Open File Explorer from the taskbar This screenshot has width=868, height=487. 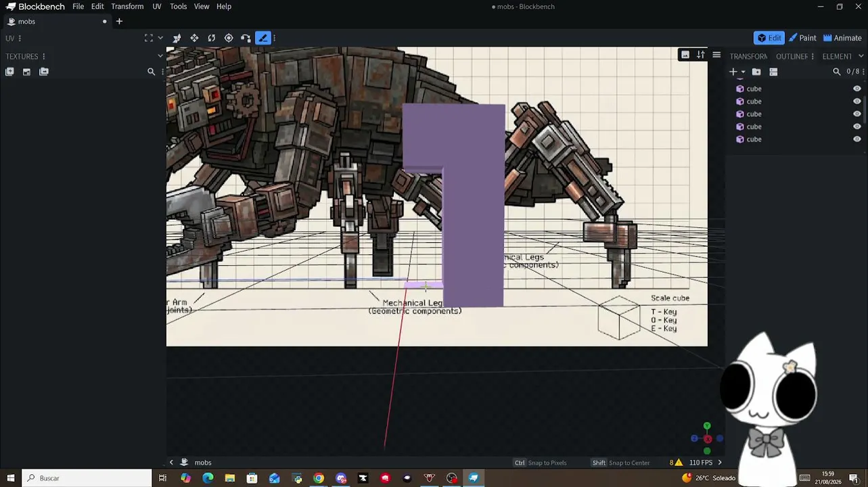(x=229, y=478)
